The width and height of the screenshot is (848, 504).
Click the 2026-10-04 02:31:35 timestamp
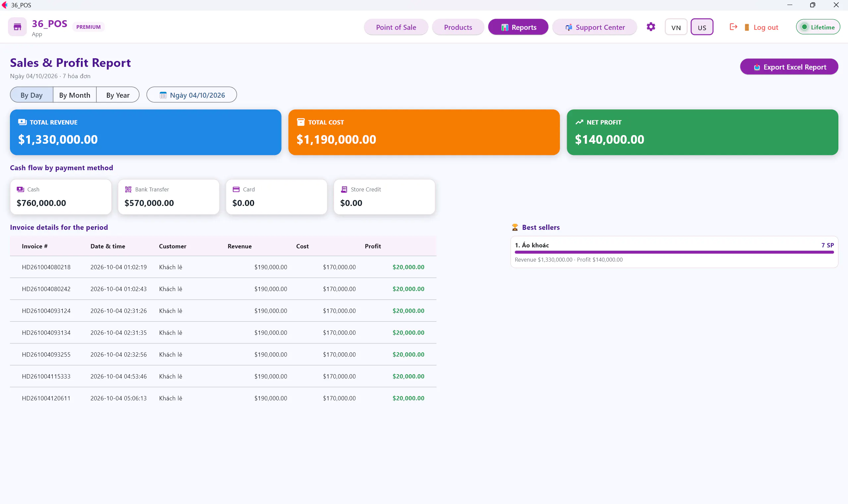coord(119,332)
